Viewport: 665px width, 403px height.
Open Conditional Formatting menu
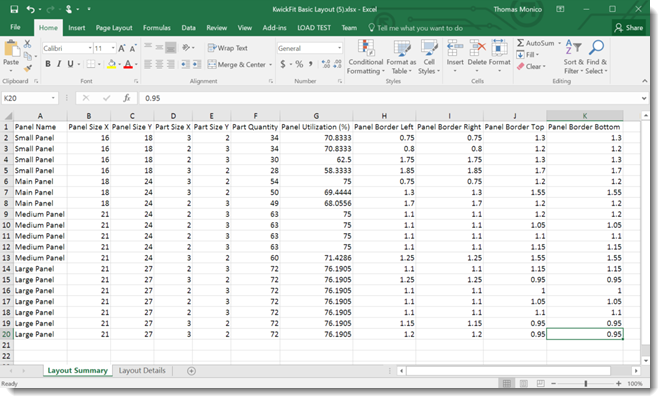point(365,57)
